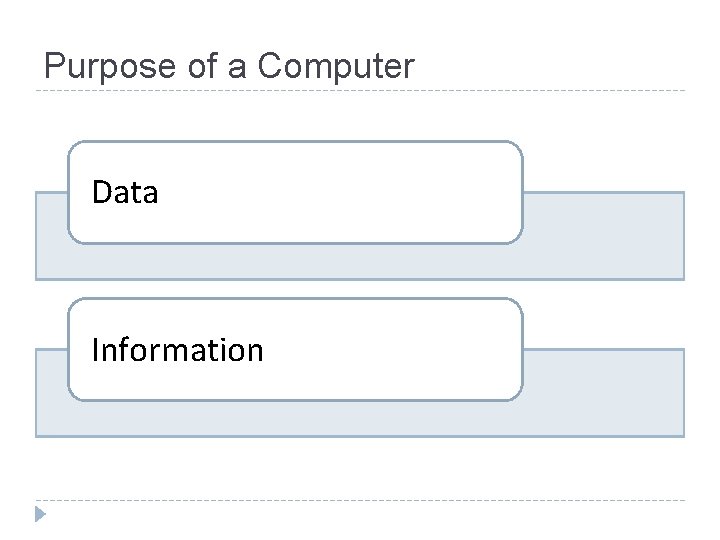Screen dimensions: 720x540
Task: Select the "Information" text label
Action: pyautogui.click(x=177, y=350)
